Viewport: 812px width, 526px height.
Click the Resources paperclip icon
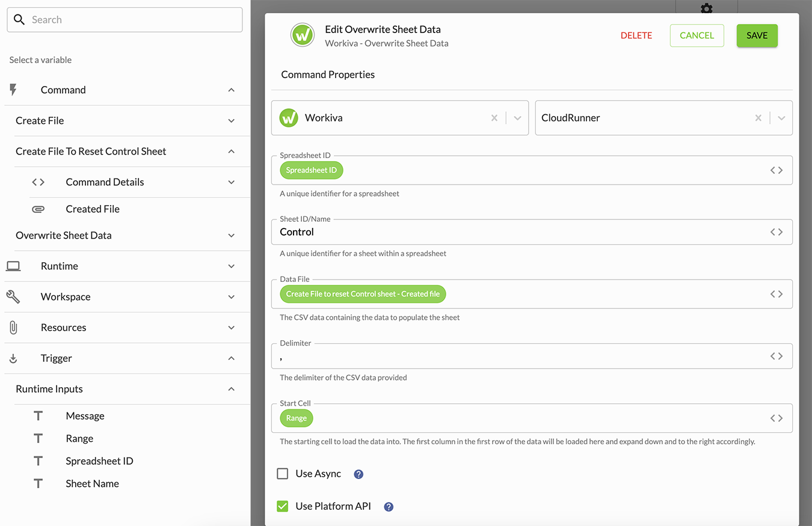(13, 328)
